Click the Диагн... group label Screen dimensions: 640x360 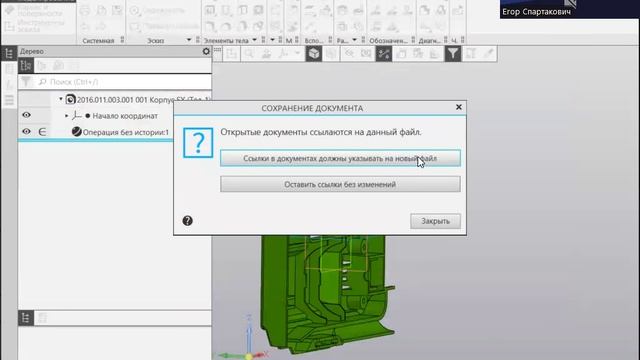pyautogui.click(x=429, y=40)
